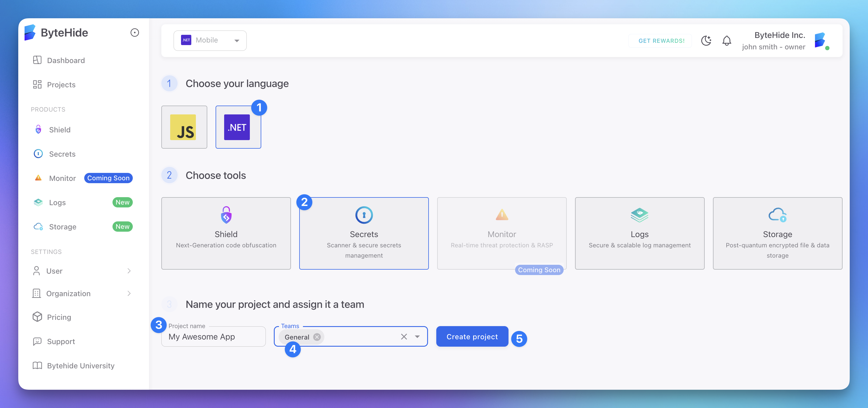The width and height of the screenshot is (868, 408).
Task: Select the .NET language tile
Action: tap(238, 127)
